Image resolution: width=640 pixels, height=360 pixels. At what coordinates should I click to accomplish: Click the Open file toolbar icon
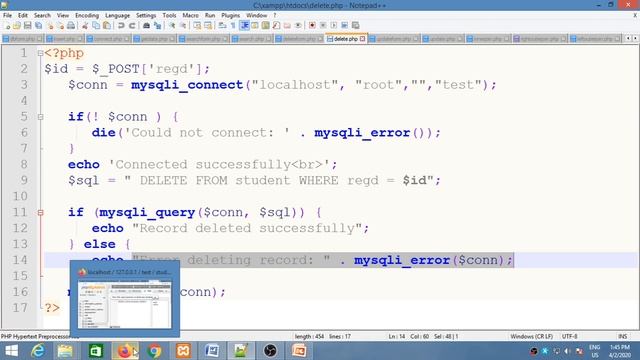[17, 26]
